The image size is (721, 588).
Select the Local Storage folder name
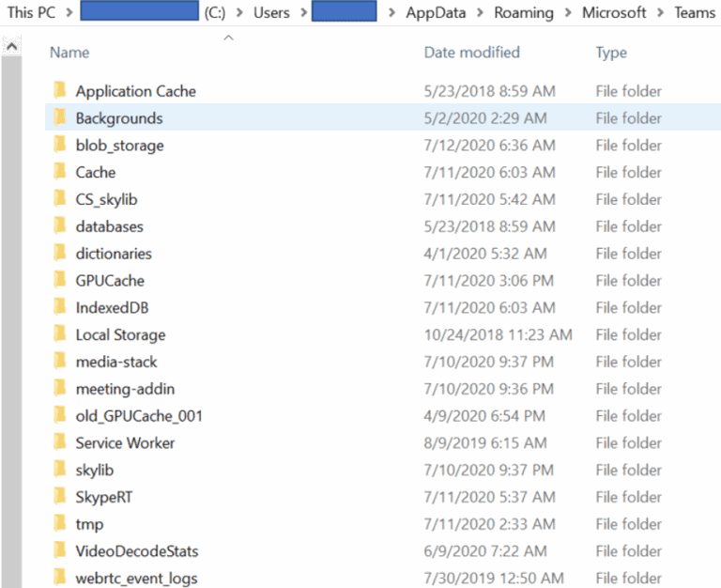(x=120, y=335)
